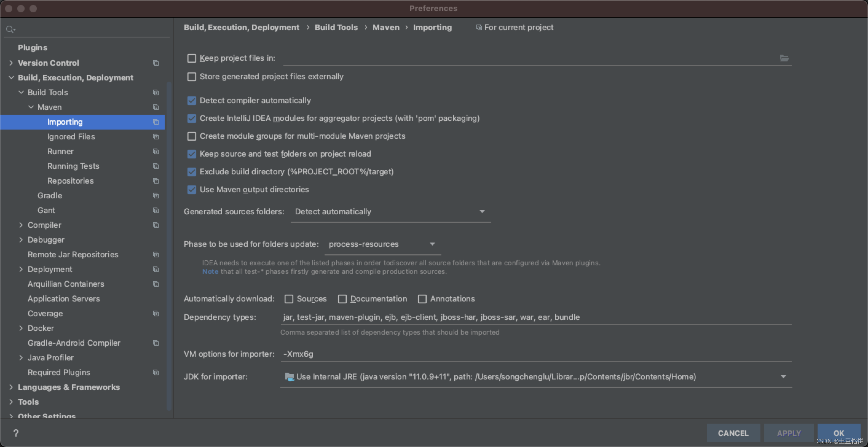Expand the Compiler tree node
Screen dimensions: 868x447
coord(21,225)
